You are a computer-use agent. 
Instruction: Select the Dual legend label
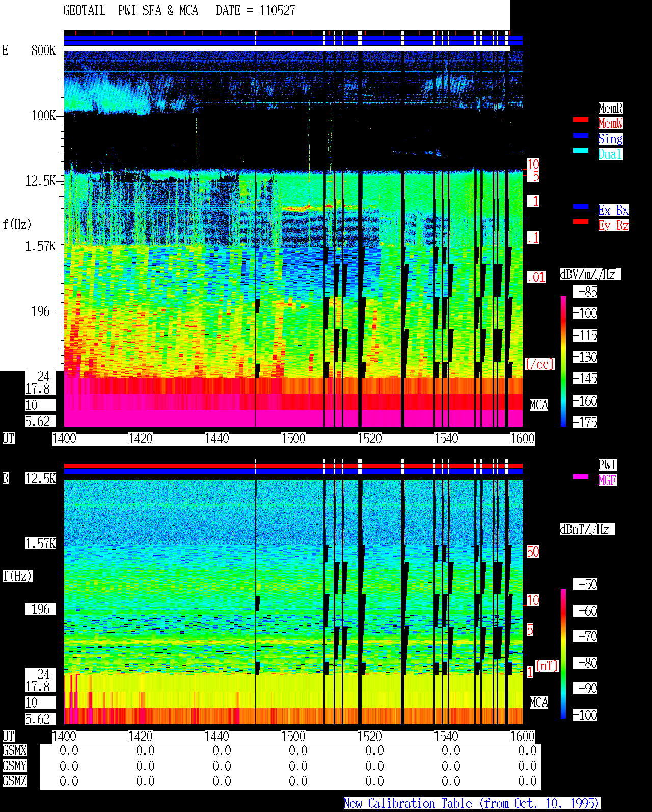[610, 154]
